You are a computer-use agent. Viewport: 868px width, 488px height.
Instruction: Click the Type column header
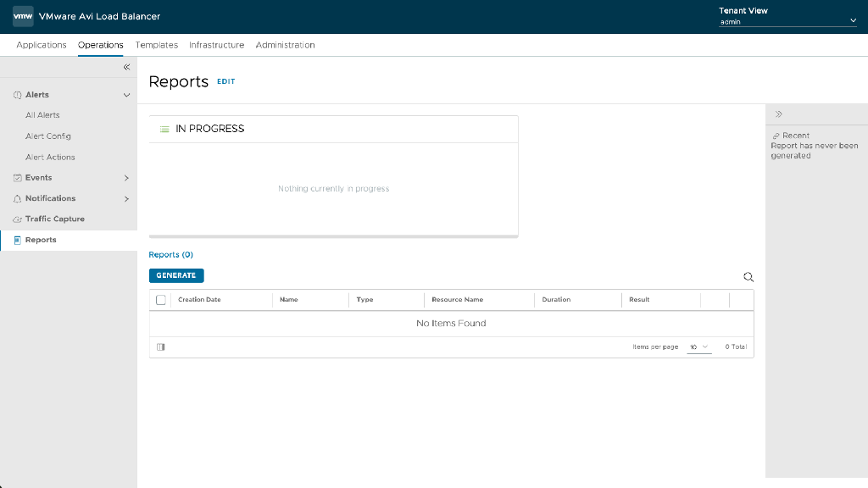coord(364,299)
